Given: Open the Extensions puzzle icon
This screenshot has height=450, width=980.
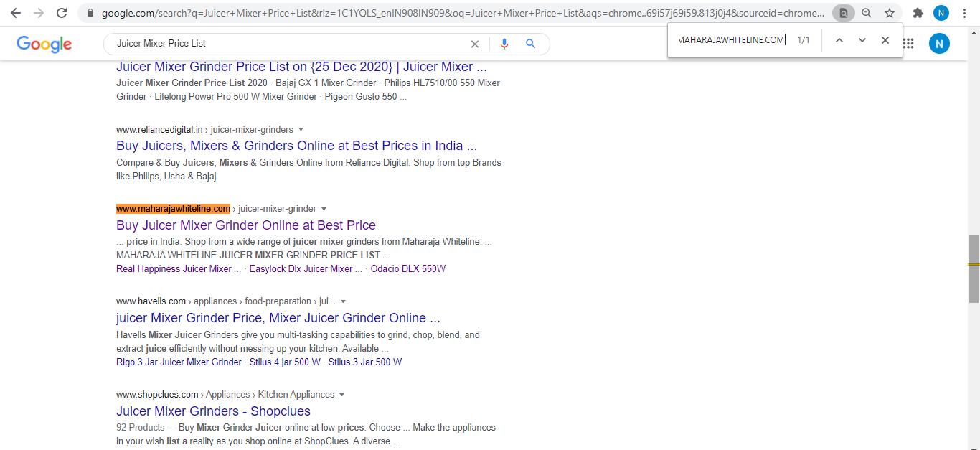Looking at the screenshot, I should (x=918, y=13).
